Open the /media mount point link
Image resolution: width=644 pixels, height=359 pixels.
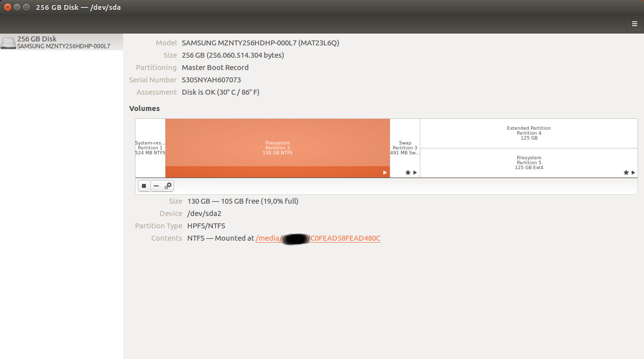(318, 238)
